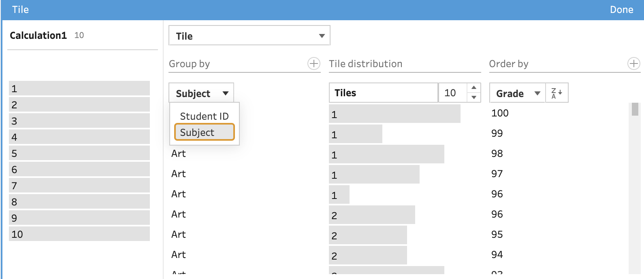Increase tile count with up arrow
Image resolution: width=644 pixels, height=279 pixels.
coord(474,88)
